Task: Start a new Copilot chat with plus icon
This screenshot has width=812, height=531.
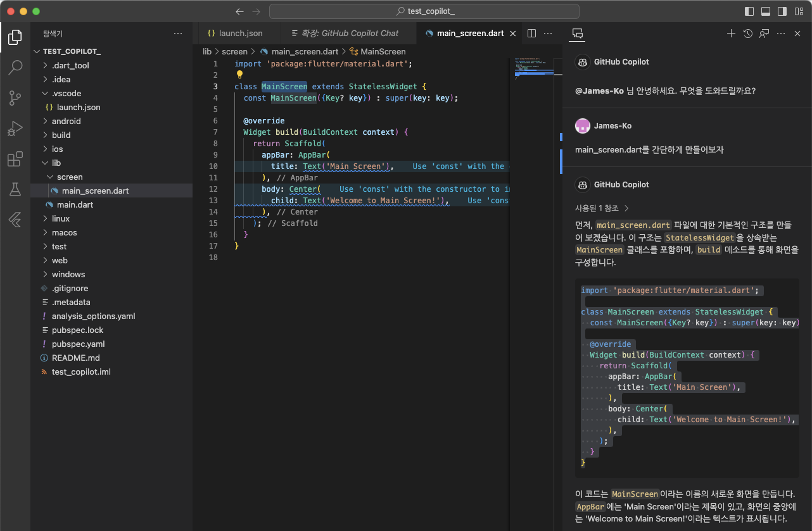Action: point(731,34)
